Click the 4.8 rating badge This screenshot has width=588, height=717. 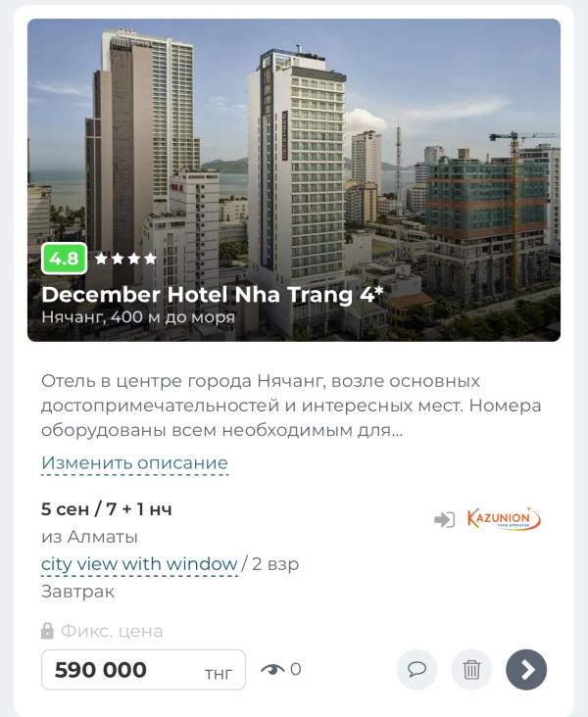point(64,259)
